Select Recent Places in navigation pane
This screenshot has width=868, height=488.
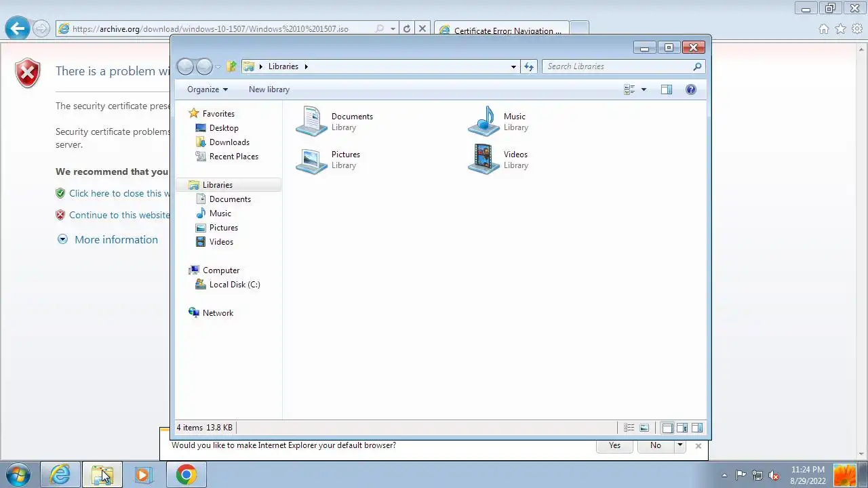pos(234,157)
